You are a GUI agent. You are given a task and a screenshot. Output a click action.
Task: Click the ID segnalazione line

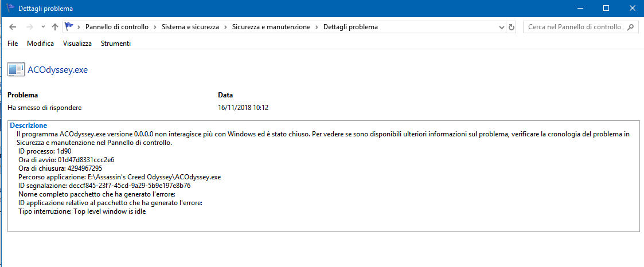click(104, 186)
